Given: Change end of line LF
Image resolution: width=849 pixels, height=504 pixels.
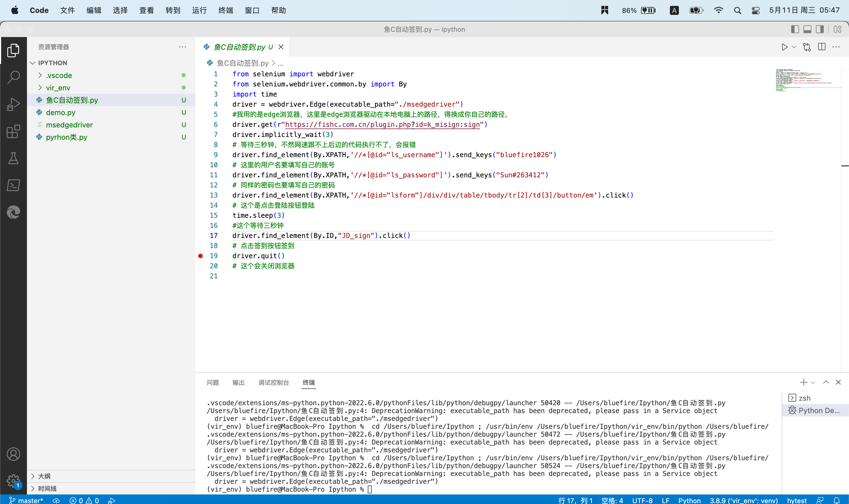Looking at the screenshot, I should point(665,500).
